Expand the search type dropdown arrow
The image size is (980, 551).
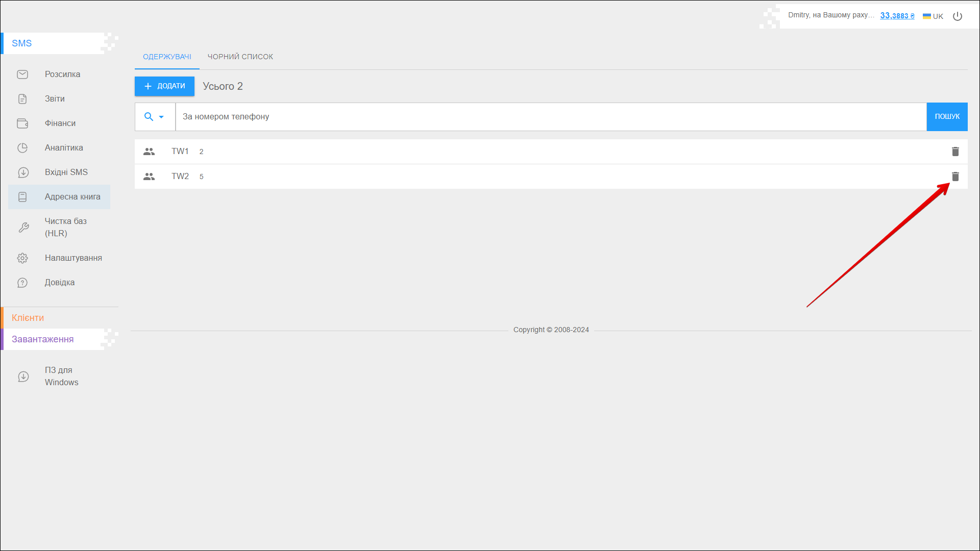161,117
